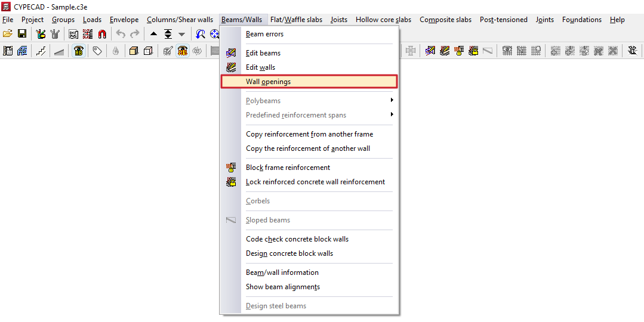Choose Beam errors from menu
644x322 pixels.
click(309, 34)
